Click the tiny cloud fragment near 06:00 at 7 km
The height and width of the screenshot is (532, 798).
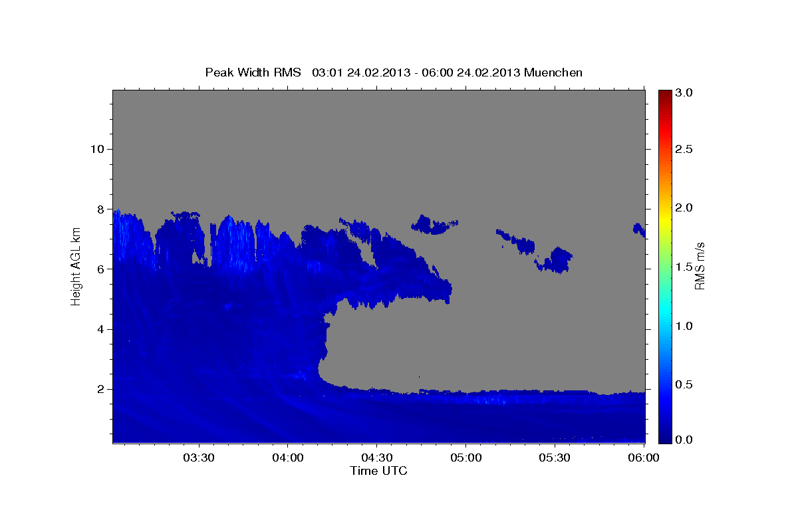[639, 229]
